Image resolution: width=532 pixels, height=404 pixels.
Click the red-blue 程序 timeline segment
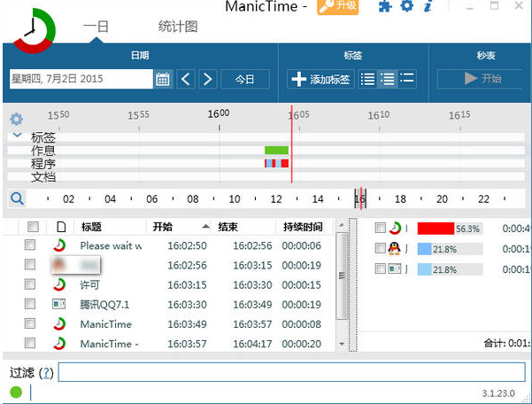coord(276,163)
